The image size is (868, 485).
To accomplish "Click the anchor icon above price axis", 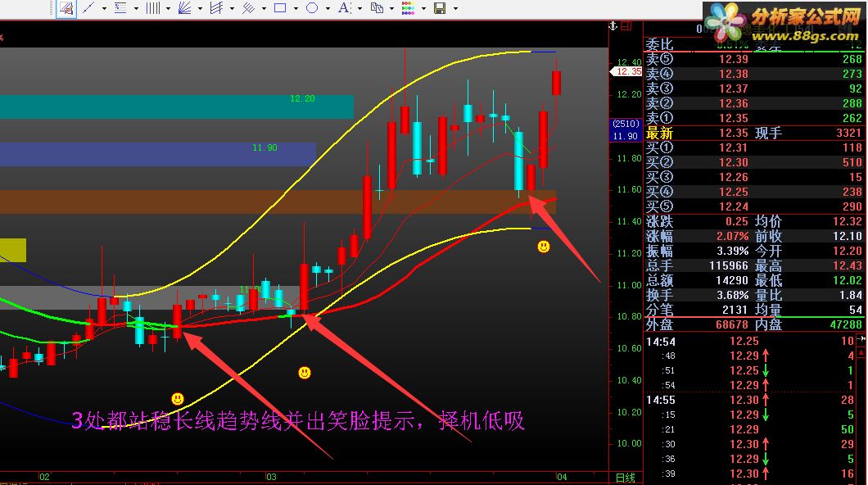I will pyautogui.click(x=613, y=26).
